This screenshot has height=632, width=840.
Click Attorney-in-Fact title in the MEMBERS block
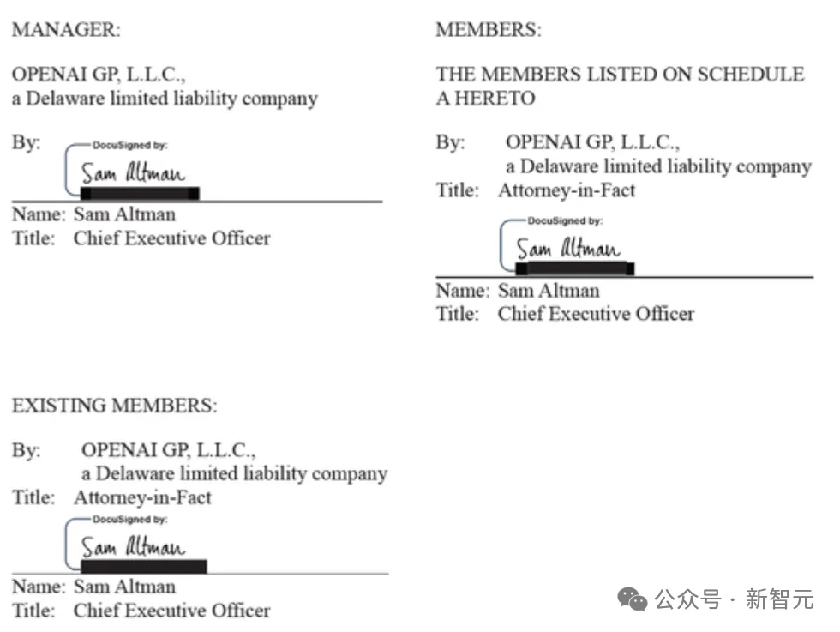coord(567,190)
